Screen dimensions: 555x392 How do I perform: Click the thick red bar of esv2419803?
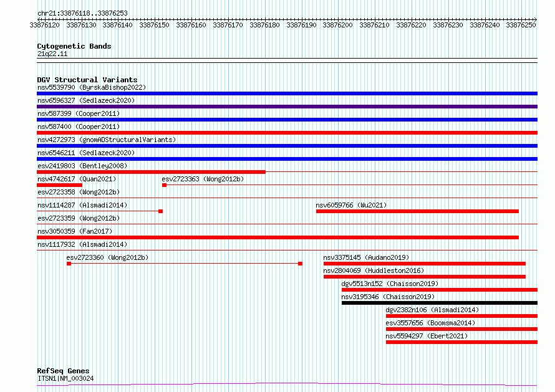(x=151, y=172)
